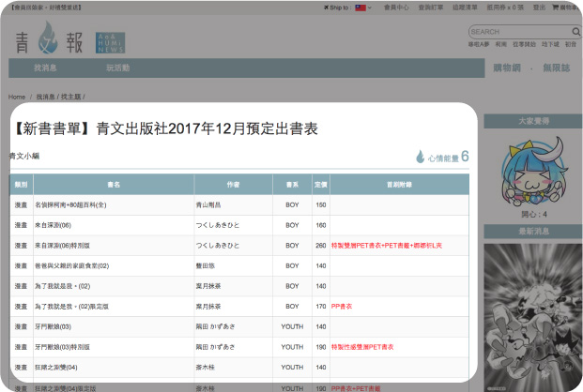This screenshot has height=392, width=583.
Task: Click the red 特製性感雙層PET書衣 bonus text
Action: [362, 347]
